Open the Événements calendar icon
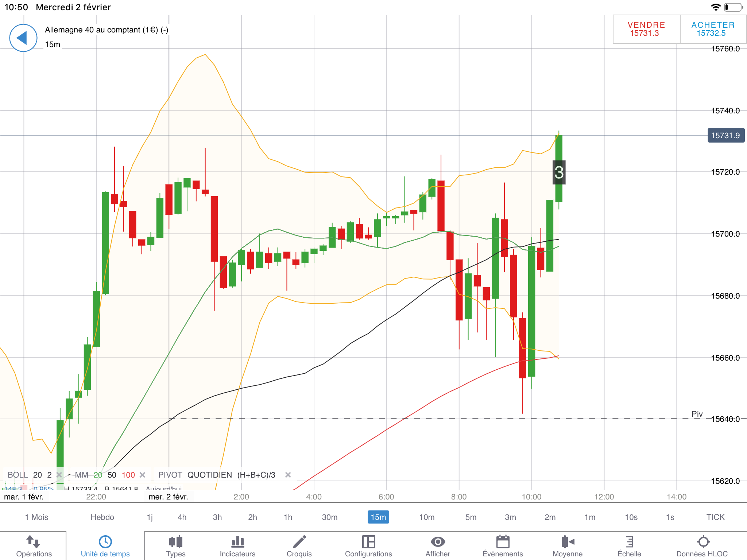Image resolution: width=747 pixels, height=560 pixels. click(x=503, y=542)
